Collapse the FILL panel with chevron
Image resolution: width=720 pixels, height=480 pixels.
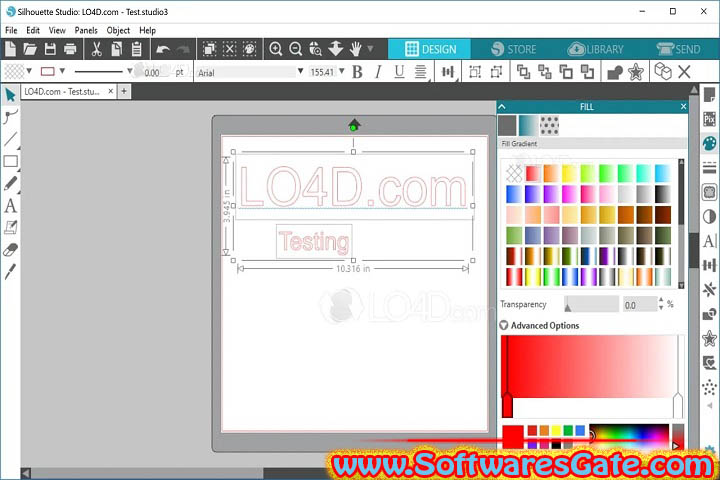pyautogui.click(x=502, y=107)
